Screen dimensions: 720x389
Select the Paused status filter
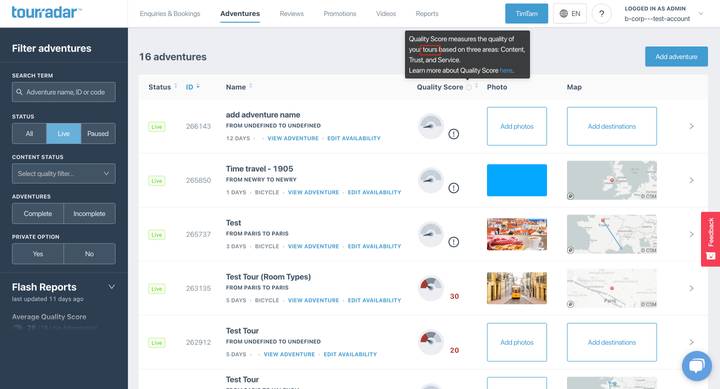[98, 134]
